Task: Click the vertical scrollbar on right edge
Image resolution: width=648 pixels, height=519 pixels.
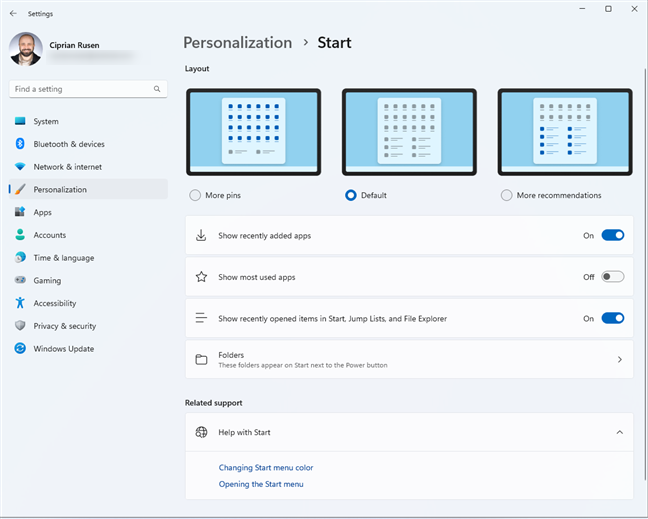Action: (645, 273)
